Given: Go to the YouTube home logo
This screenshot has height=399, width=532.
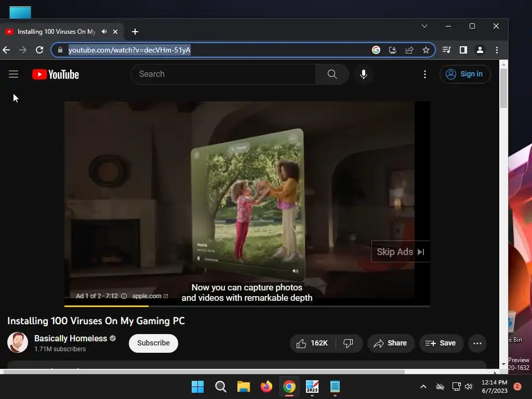Looking at the screenshot, I should (x=56, y=74).
